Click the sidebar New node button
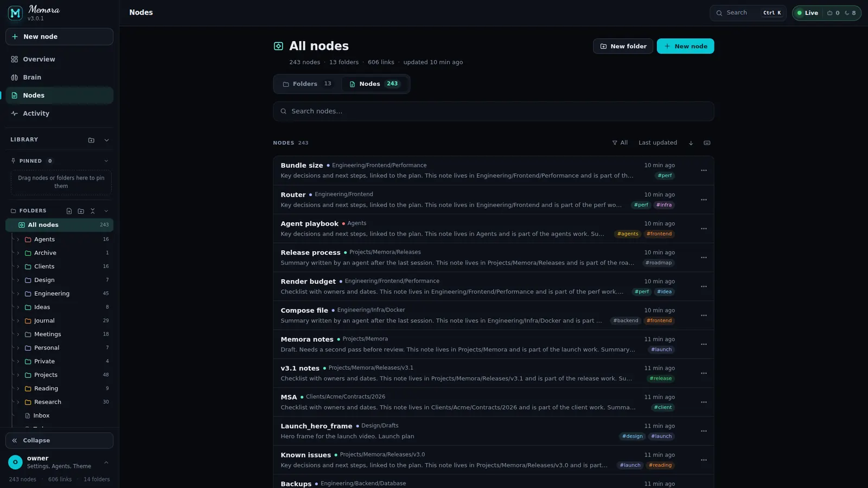 pyautogui.click(x=59, y=37)
